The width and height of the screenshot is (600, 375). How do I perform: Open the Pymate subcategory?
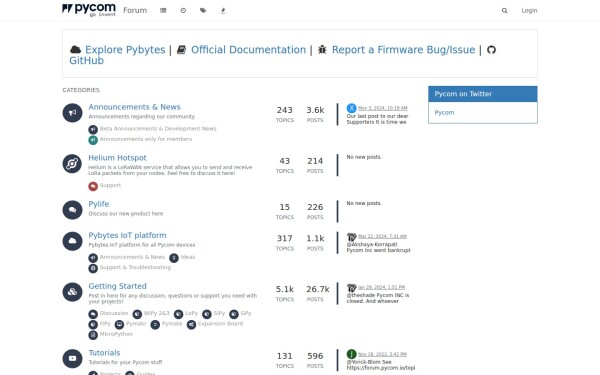[x=172, y=324]
